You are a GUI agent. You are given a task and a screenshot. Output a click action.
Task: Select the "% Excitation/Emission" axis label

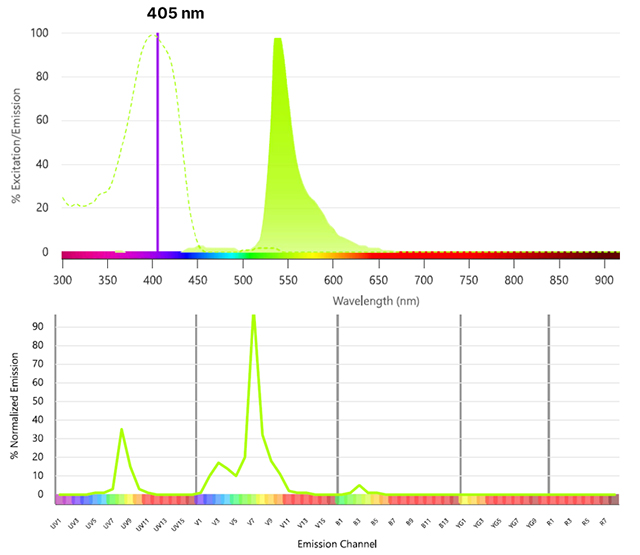tap(16, 146)
